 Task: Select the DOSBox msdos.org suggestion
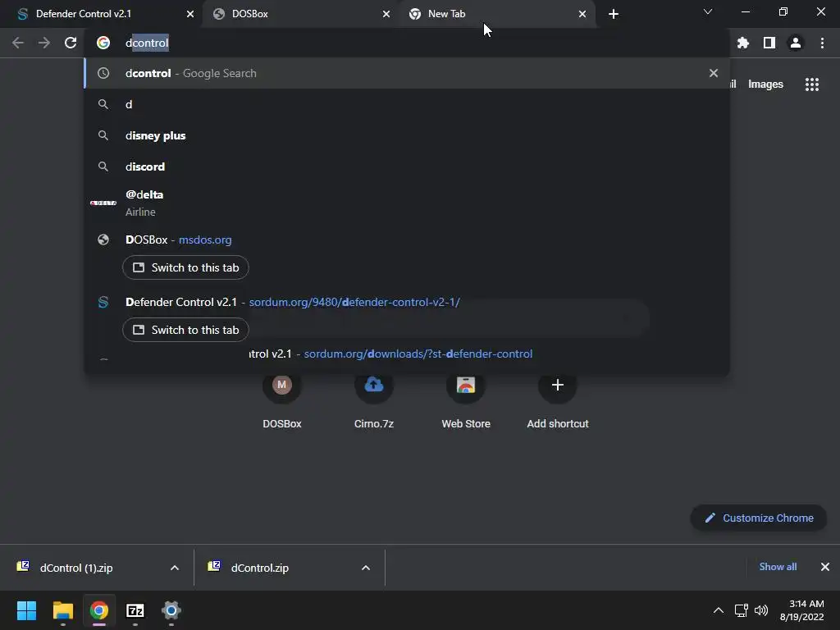(407, 240)
